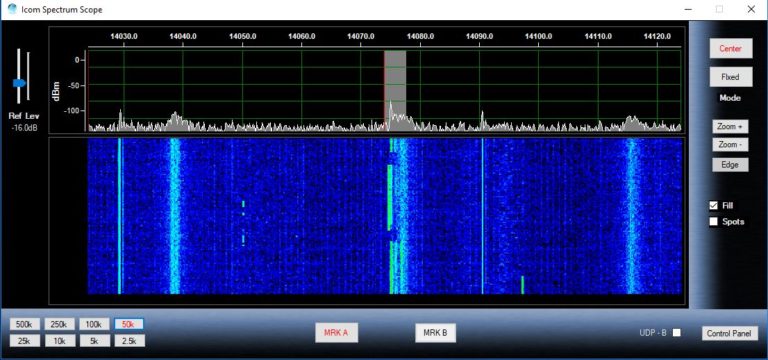Click the Icom Spectrum Scope app icon
The image size is (768, 360).
tap(12, 9)
